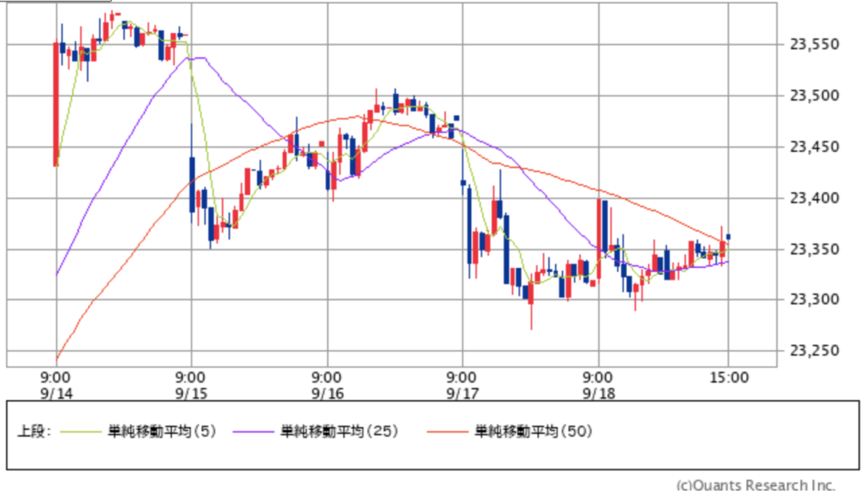Click the orange-red line sample in legend

point(448,432)
